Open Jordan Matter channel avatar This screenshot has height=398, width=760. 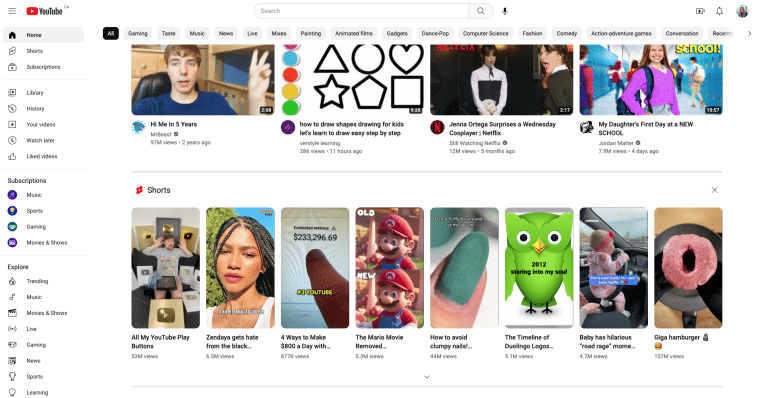[x=586, y=127]
